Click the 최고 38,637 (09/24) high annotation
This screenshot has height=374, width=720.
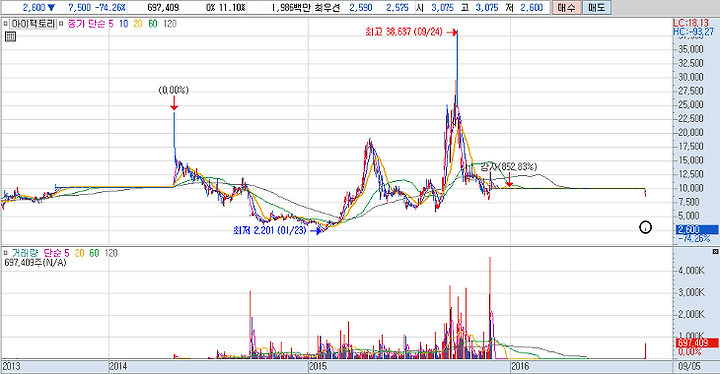pyautogui.click(x=404, y=32)
